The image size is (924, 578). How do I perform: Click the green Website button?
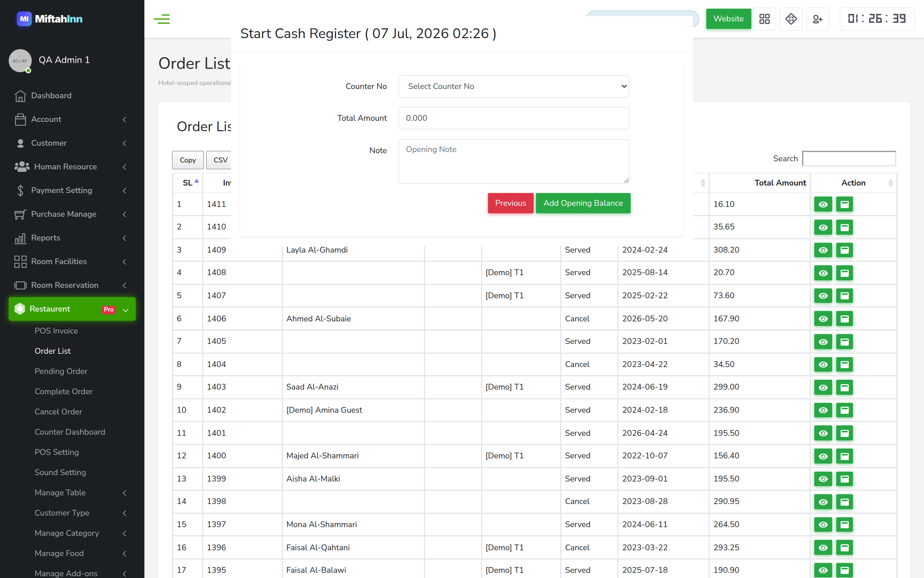tap(729, 19)
